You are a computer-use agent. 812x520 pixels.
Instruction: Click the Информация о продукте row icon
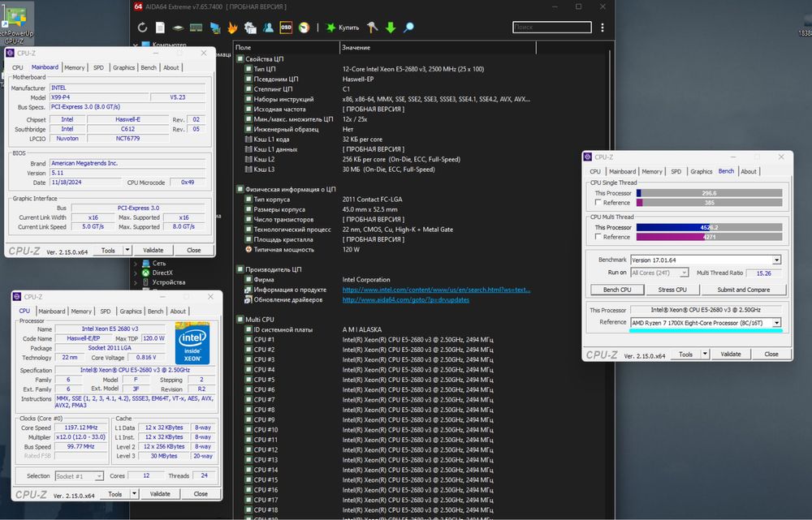tap(248, 290)
